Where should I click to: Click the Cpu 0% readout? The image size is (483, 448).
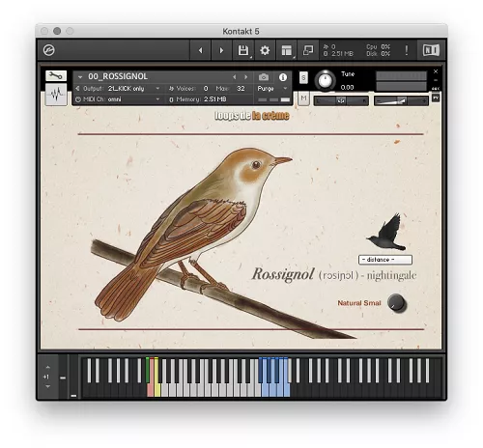(378, 46)
